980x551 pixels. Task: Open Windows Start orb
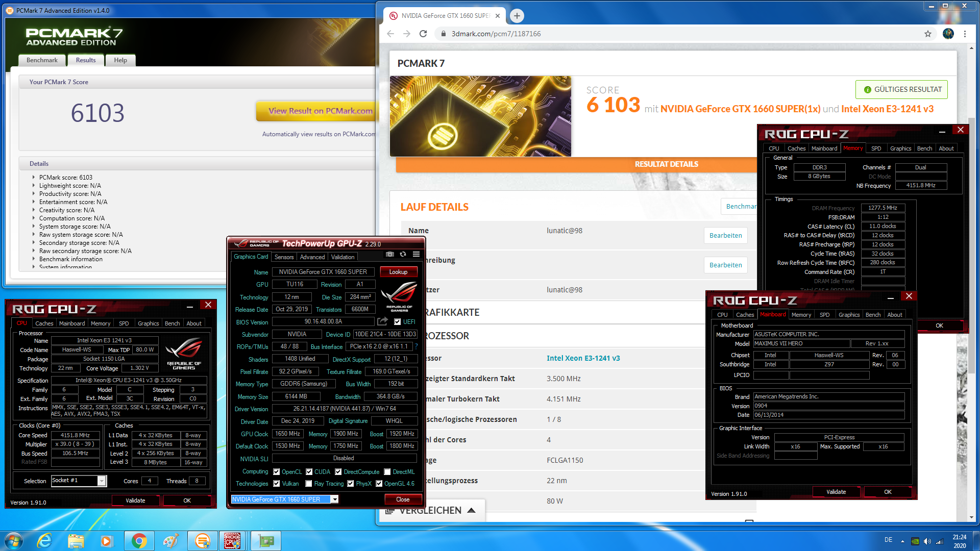pyautogui.click(x=14, y=541)
